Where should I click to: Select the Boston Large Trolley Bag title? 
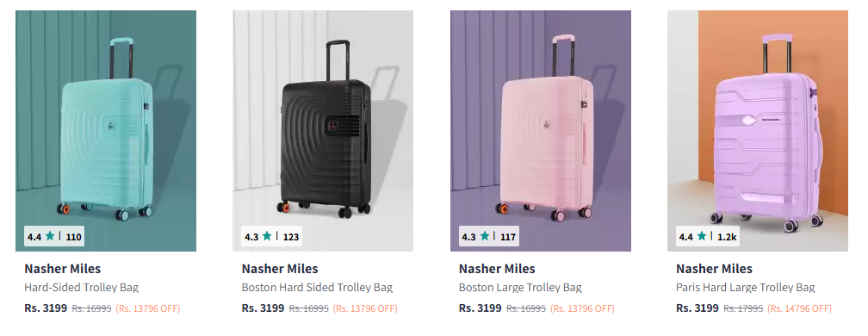tap(520, 288)
